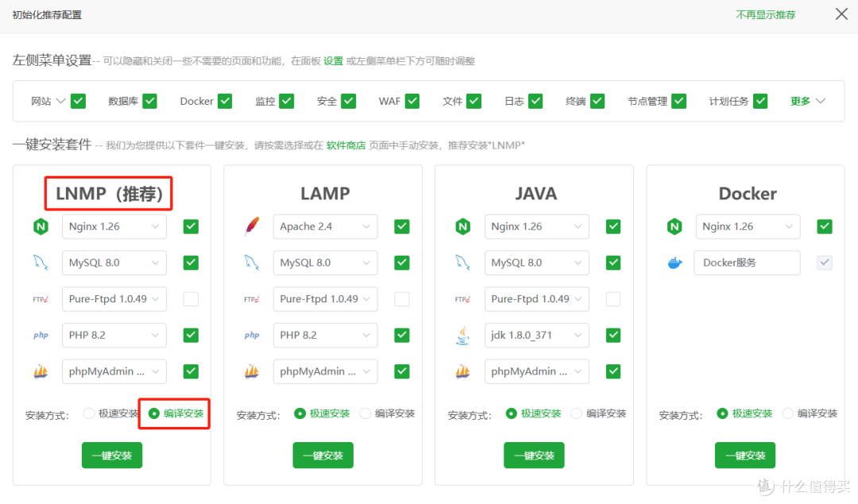The image size is (858, 504).
Task: Open PHP 8.2 version dropdown in LNMP
Action: pyautogui.click(x=114, y=335)
